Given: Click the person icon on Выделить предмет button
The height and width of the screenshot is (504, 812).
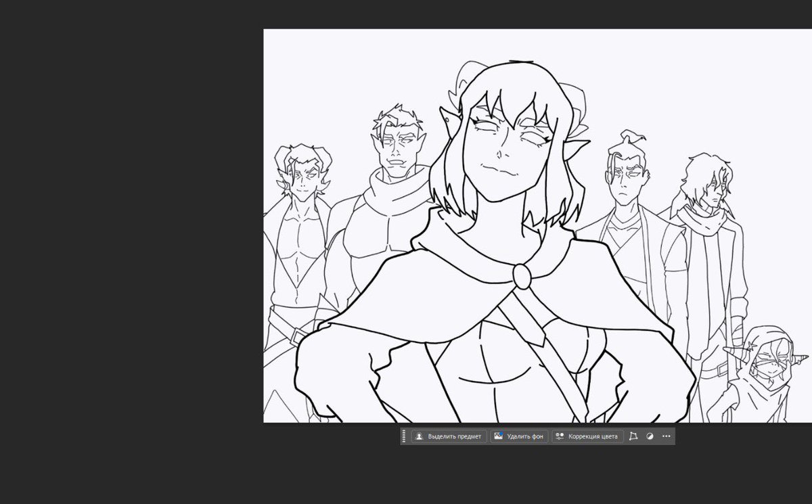Looking at the screenshot, I should click(x=419, y=436).
